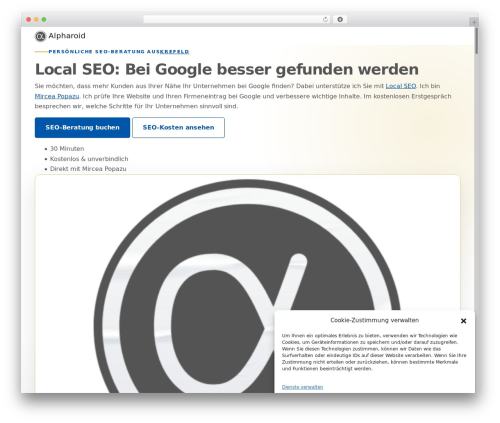Close the cookie consent dialog
500x423 pixels.
[463, 321]
